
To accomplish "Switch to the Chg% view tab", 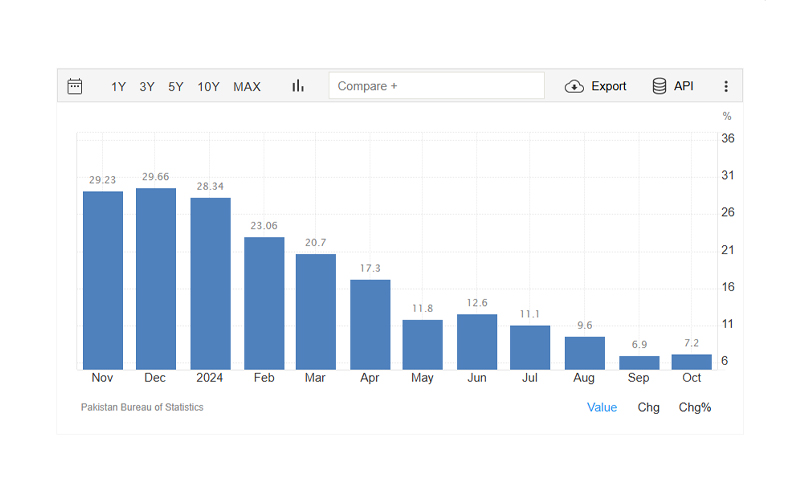I will click(695, 407).
